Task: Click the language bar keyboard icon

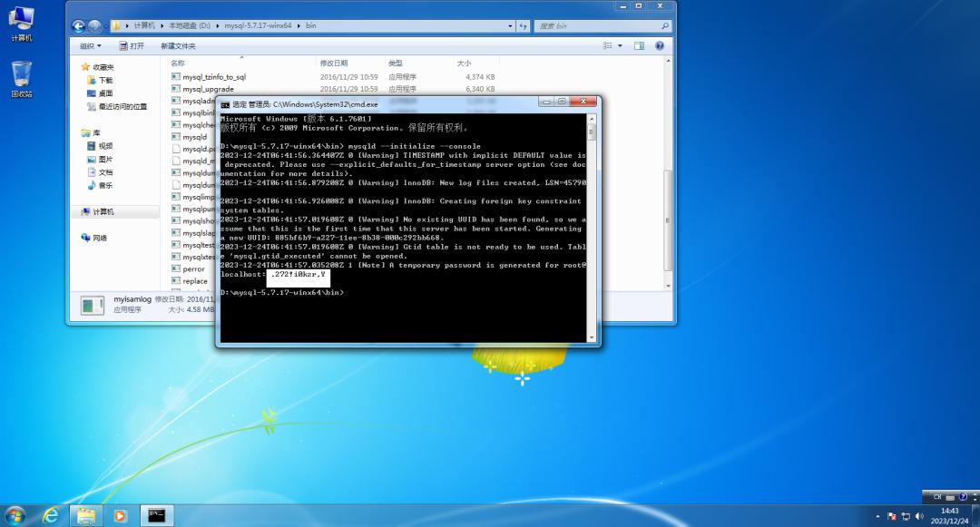Action: point(951,498)
